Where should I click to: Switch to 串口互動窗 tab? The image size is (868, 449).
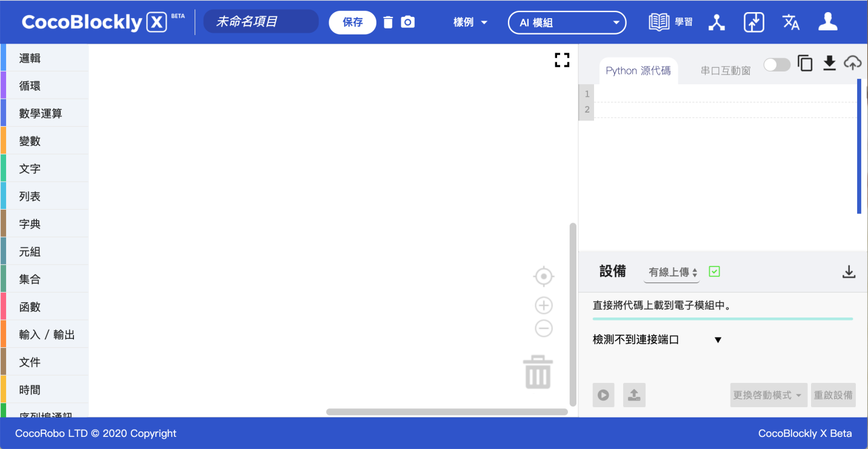pos(726,71)
